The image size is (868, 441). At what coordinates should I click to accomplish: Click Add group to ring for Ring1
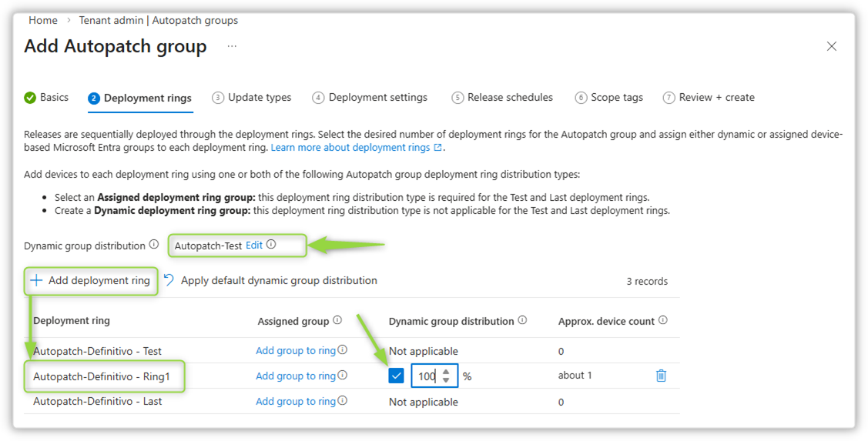coord(295,376)
